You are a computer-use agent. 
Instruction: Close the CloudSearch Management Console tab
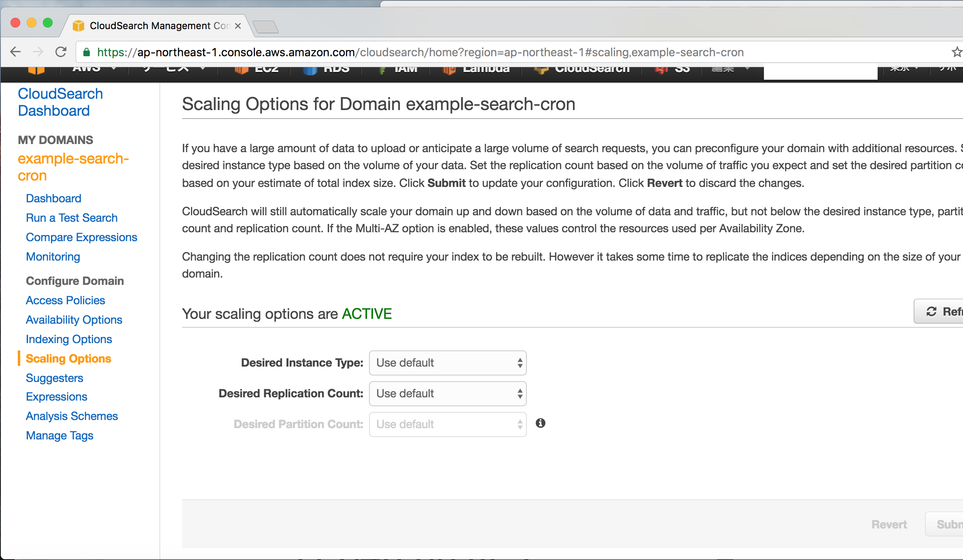click(238, 26)
